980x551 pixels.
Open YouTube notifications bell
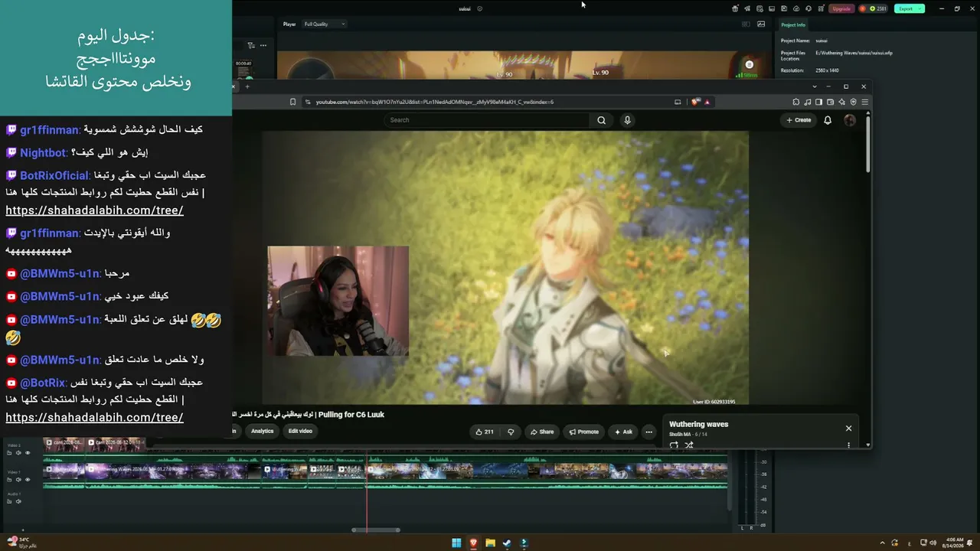pos(828,120)
